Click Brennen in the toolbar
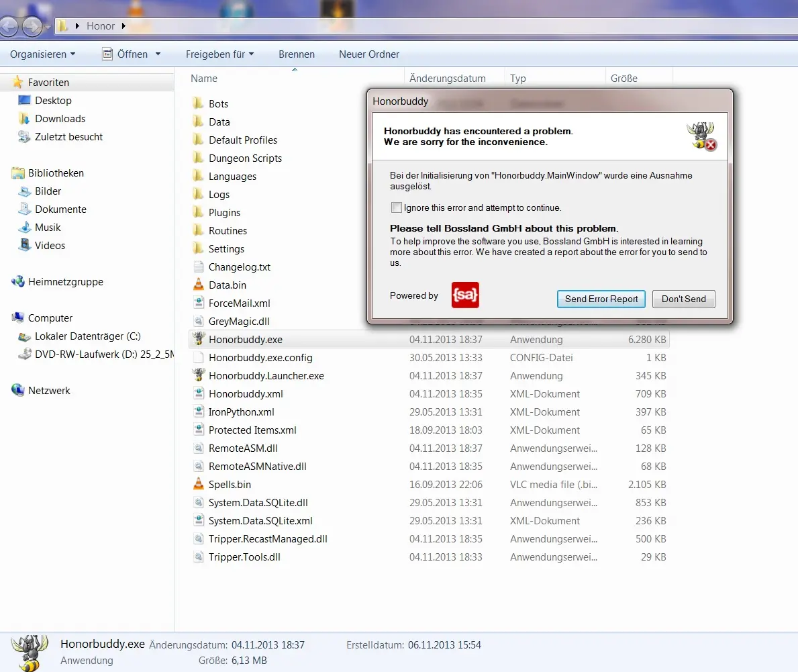Screen dimensions: 798x672 click(x=297, y=54)
